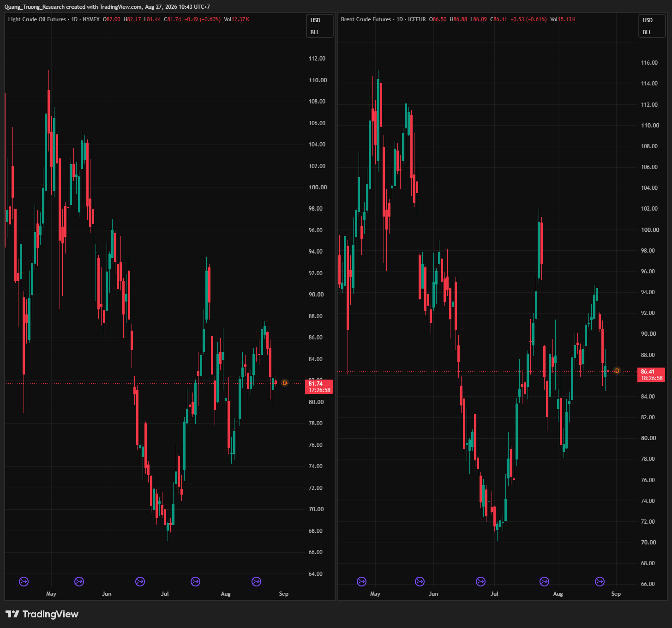
Task: Click the Sep label on the Light Crude time axis
Action: click(x=284, y=594)
